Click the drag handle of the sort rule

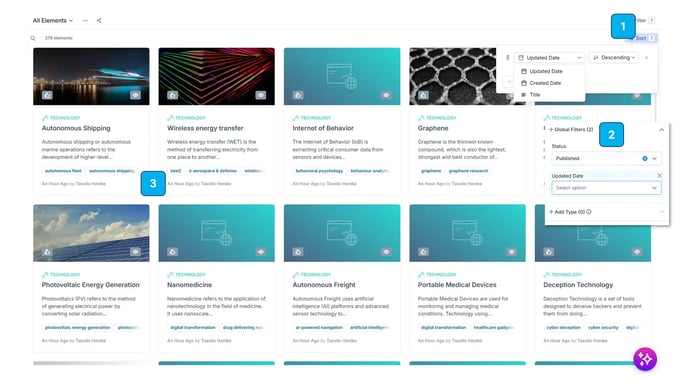pos(508,57)
